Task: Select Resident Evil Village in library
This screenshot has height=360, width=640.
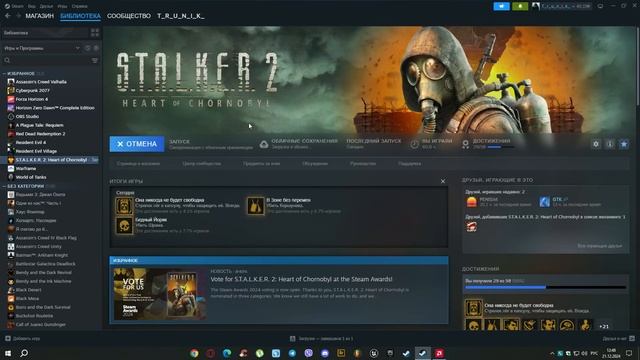Action: [36, 151]
